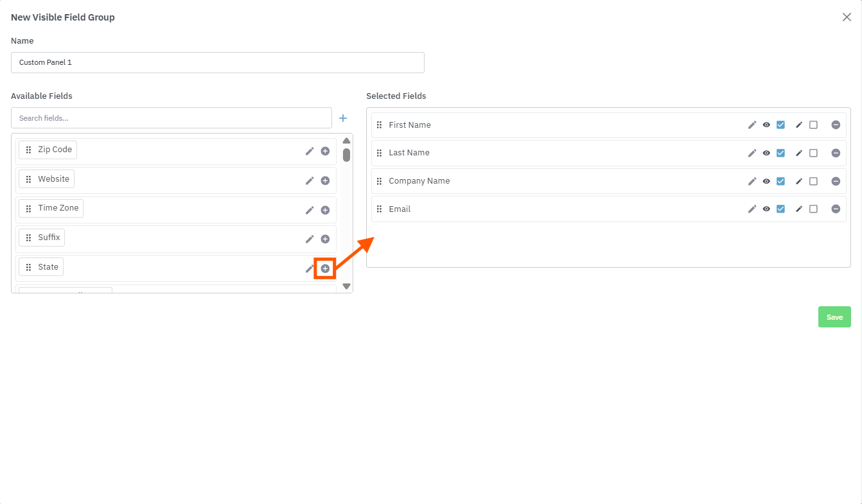Add the State field to Selected Fields

pyautogui.click(x=325, y=268)
